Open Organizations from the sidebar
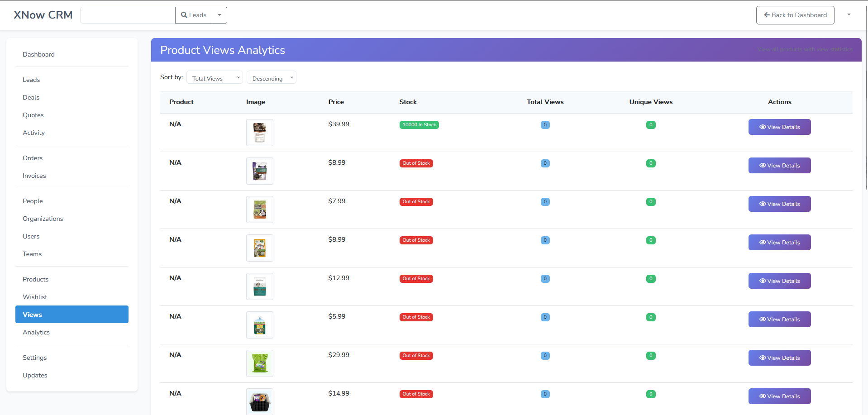This screenshot has height=415, width=868. [x=43, y=219]
